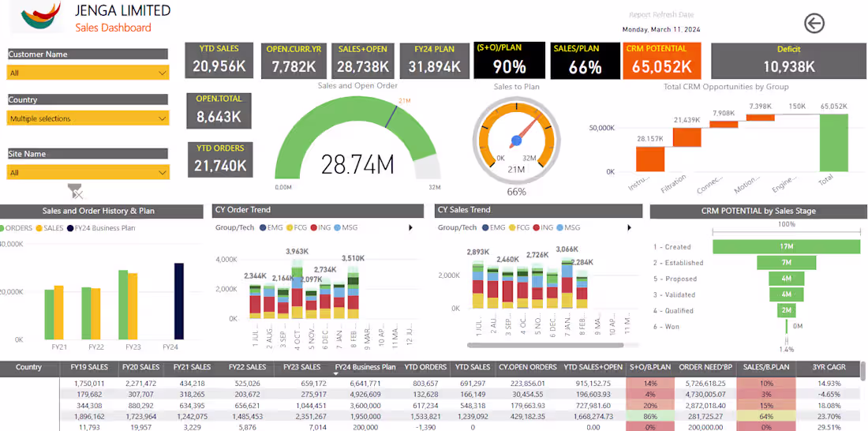Open the Country Multiple selections dropdown
The image size is (868, 431).
[x=88, y=118]
